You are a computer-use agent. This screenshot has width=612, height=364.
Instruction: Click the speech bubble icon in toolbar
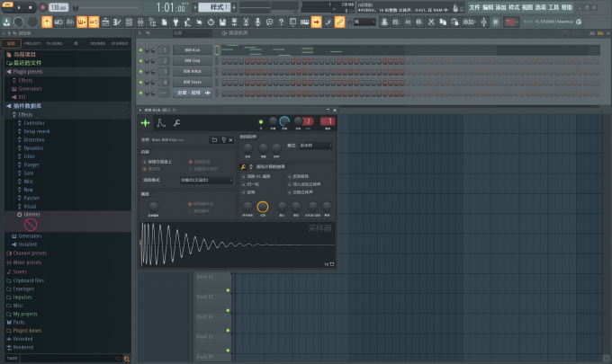pyautogui.click(x=269, y=22)
